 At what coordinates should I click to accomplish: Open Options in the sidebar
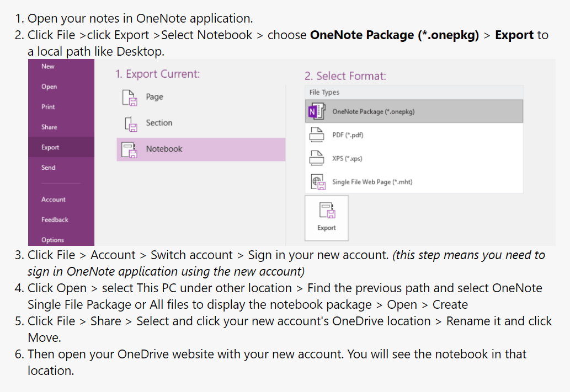pos(52,240)
